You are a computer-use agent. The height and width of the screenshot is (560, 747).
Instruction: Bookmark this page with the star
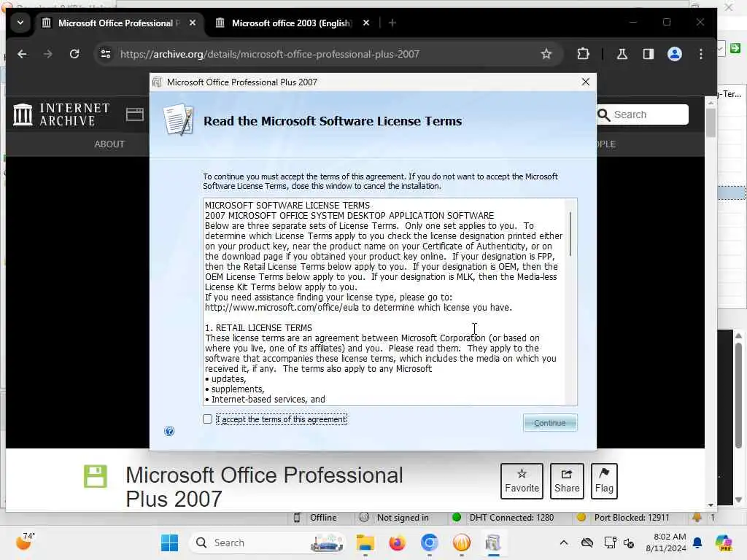pos(546,54)
